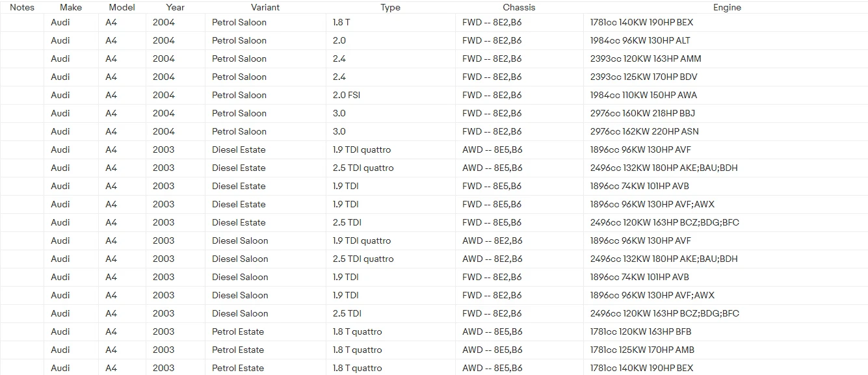Select the Engine column header

(726, 7)
